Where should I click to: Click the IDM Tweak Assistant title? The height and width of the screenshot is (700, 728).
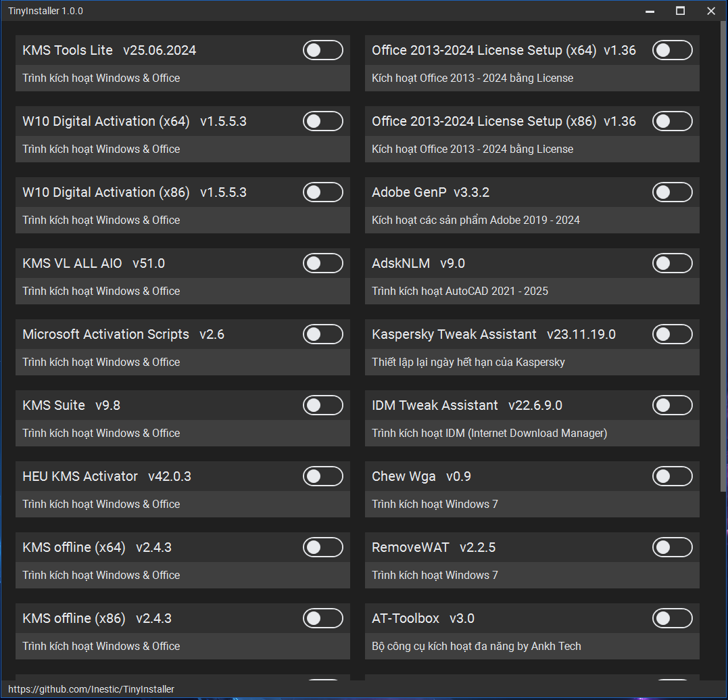coord(435,406)
